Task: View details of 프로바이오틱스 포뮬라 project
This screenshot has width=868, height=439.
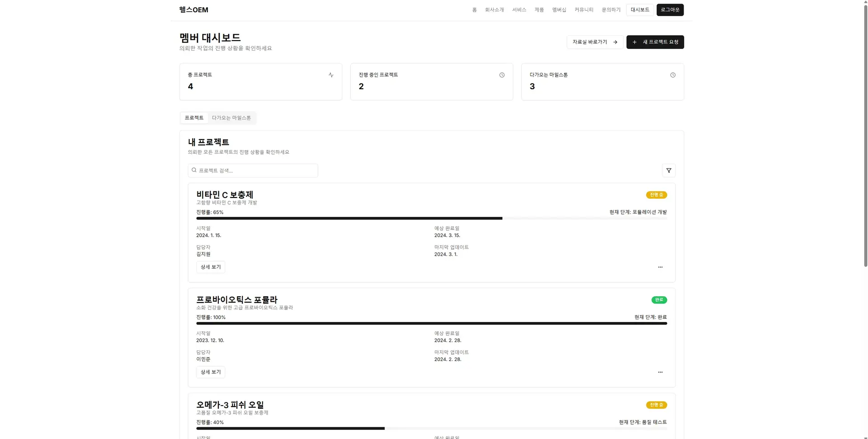Action: pos(211,372)
